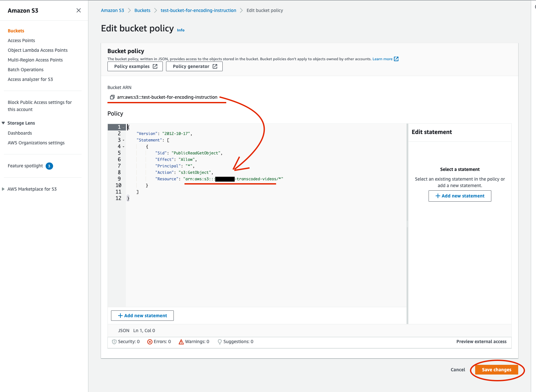Click the Errors status icon
Screen dimensions: 536x392
click(x=150, y=342)
